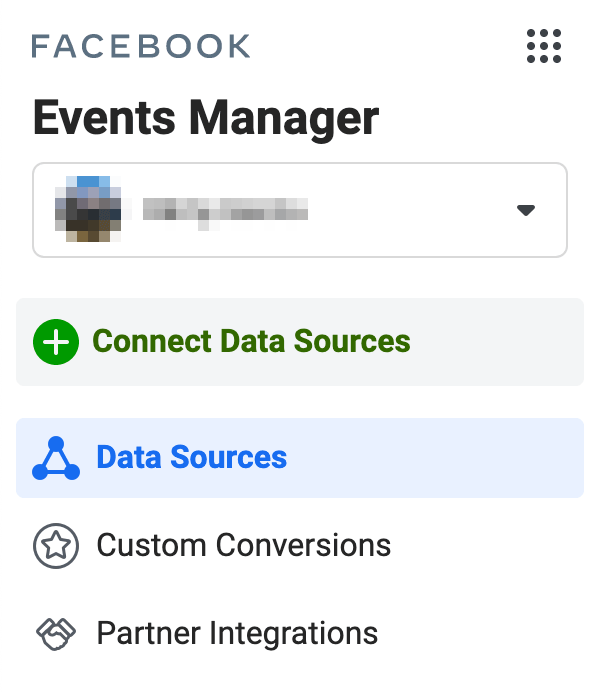Open the business account selector box
The width and height of the screenshot is (596, 692).
pyautogui.click(x=300, y=210)
